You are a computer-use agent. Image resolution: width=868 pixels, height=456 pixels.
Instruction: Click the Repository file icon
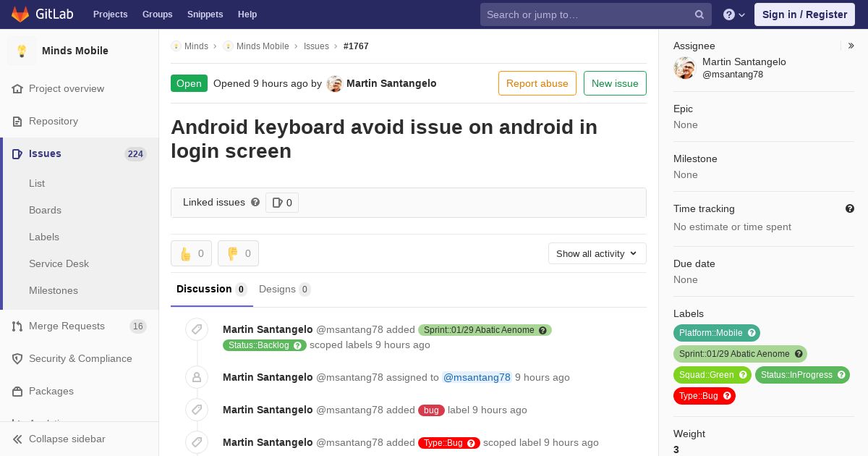point(17,122)
